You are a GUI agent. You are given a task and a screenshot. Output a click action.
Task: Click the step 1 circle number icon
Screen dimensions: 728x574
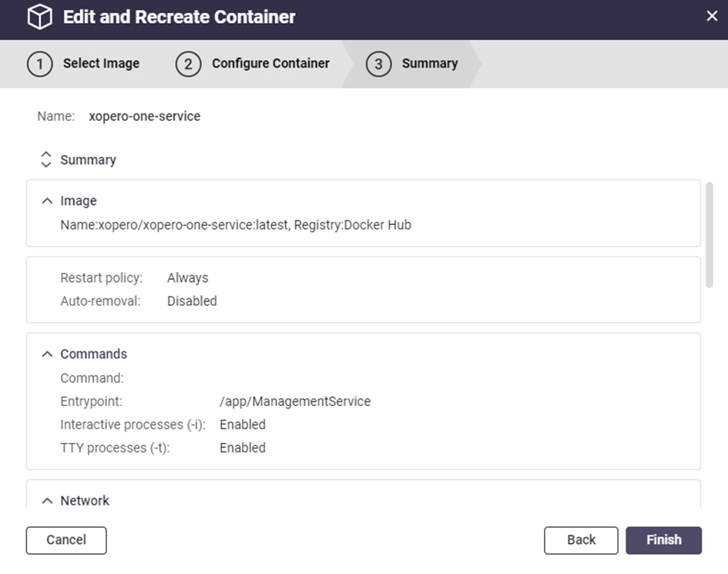[x=39, y=64]
